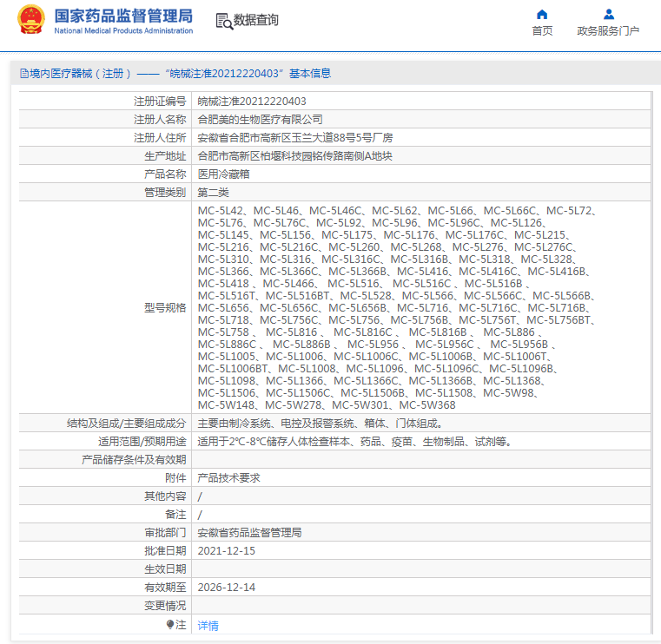The image size is (661, 644).
Task: Open the 数据查询 search icon
Action: pyautogui.click(x=224, y=21)
